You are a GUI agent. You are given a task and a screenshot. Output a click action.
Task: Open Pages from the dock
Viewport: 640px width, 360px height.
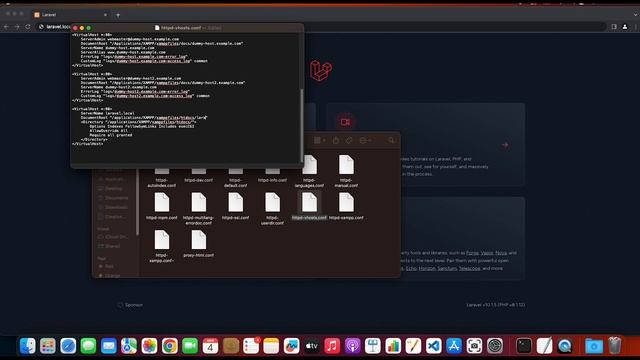pyautogui.click(x=413, y=346)
